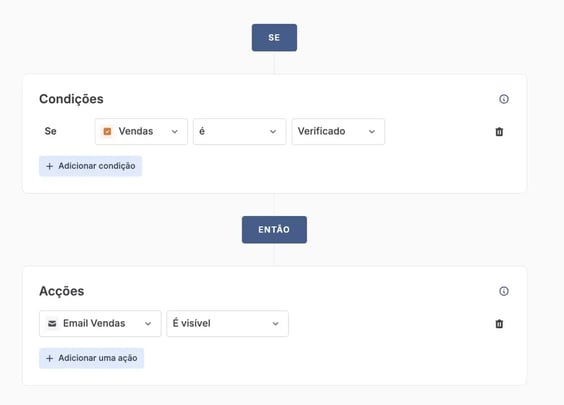Click the envelope icon beside Email Vendas
The height and width of the screenshot is (405, 564).
click(x=52, y=323)
